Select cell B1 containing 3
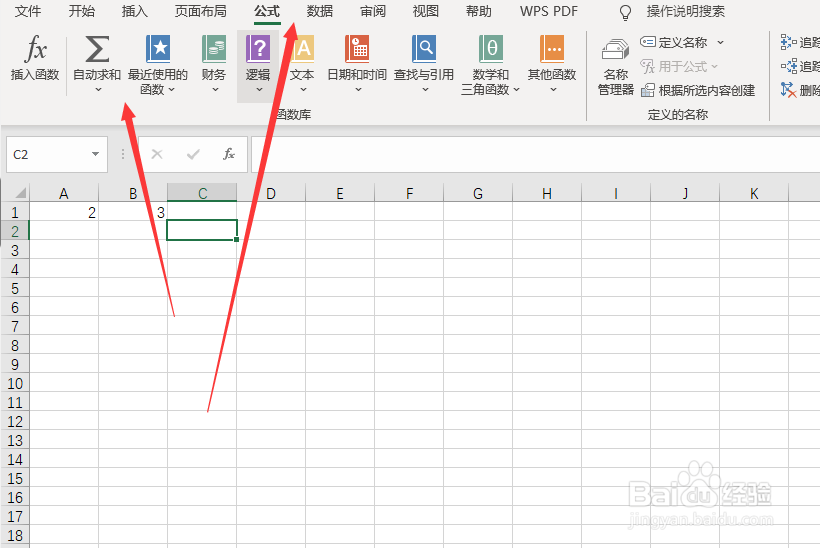This screenshot has height=548, width=820. coord(133,212)
